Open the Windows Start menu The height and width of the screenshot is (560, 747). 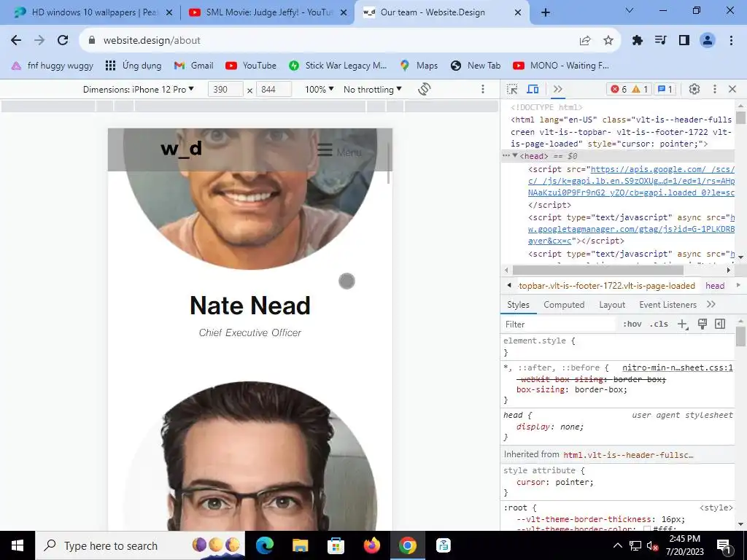tap(18, 545)
